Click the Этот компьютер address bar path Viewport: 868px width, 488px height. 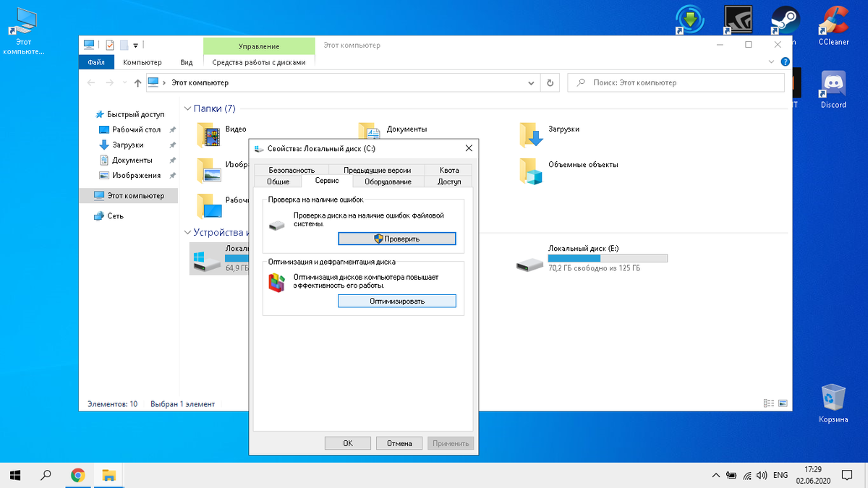tap(200, 83)
